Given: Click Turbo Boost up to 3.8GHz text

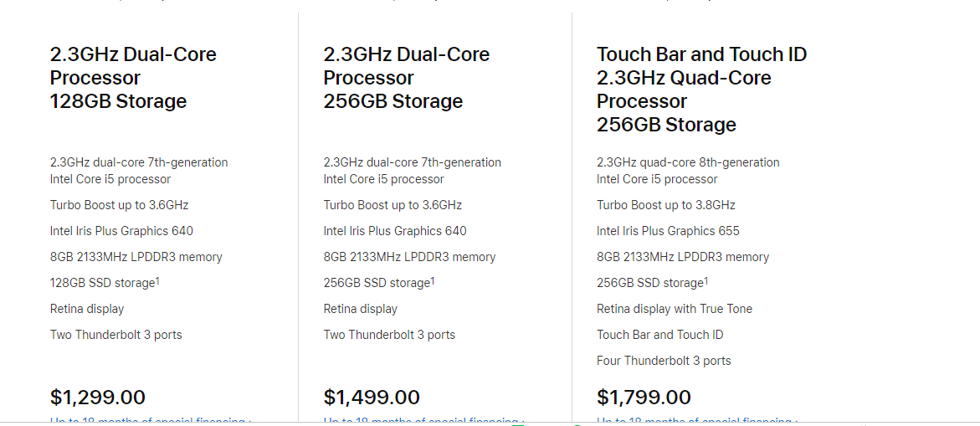Looking at the screenshot, I should point(665,205).
